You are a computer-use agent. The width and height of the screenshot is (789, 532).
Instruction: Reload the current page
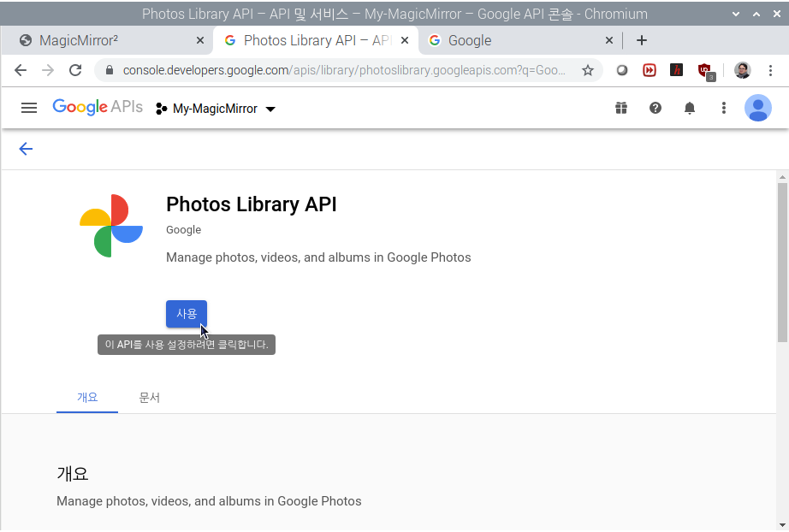[75, 70]
